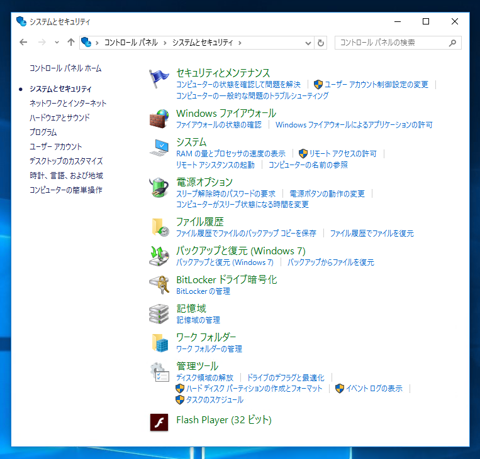The height and width of the screenshot is (459, 480).
Task: Click Flash Player (32 ビット) link
Action: tap(224, 420)
